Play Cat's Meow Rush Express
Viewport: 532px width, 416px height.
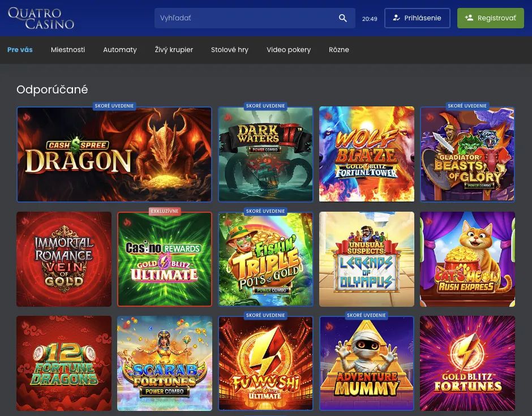pyautogui.click(x=467, y=259)
